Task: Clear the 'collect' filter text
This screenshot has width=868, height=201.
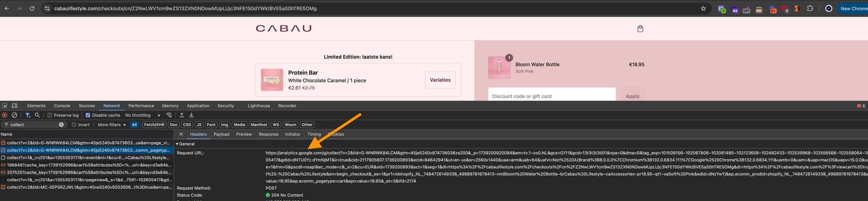Action: coord(61,125)
